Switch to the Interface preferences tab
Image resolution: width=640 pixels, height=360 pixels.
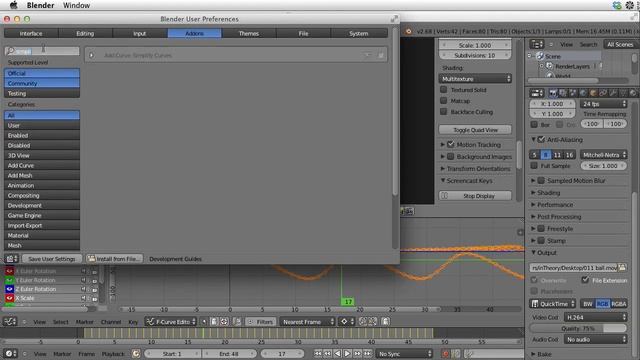(31, 33)
